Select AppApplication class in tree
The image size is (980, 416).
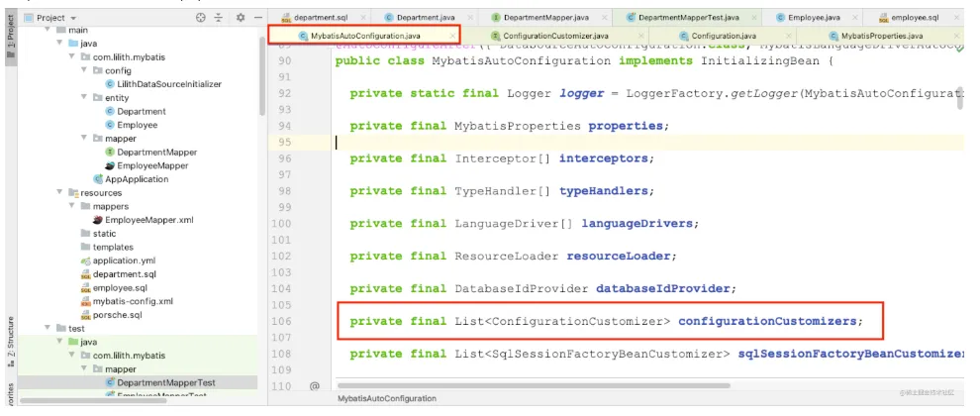pos(137,179)
